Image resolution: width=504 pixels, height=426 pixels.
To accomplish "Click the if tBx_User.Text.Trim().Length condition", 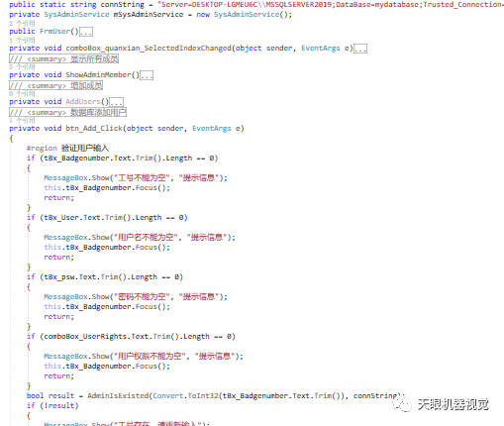I will click(x=107, y=218).
